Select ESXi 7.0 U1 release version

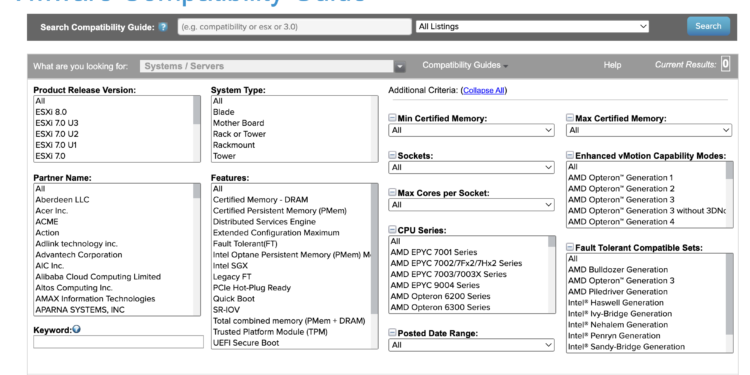55,145
